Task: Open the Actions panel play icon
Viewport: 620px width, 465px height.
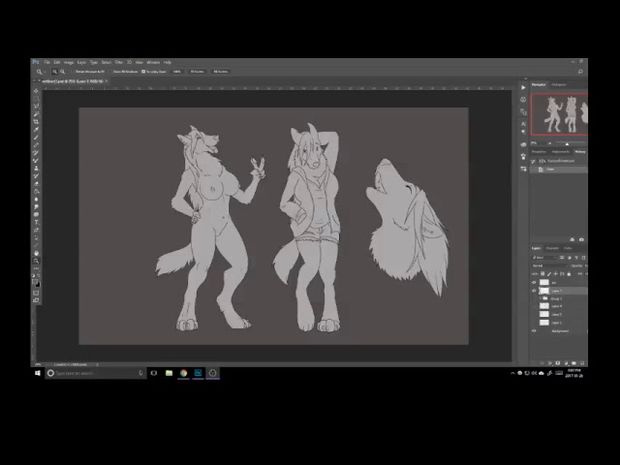Action: click(523, 87)
